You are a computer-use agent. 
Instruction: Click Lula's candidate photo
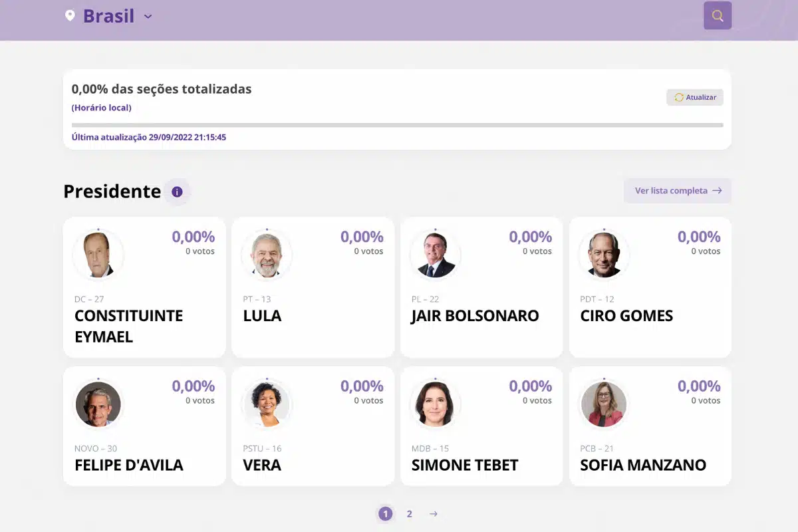coord(267,255)
